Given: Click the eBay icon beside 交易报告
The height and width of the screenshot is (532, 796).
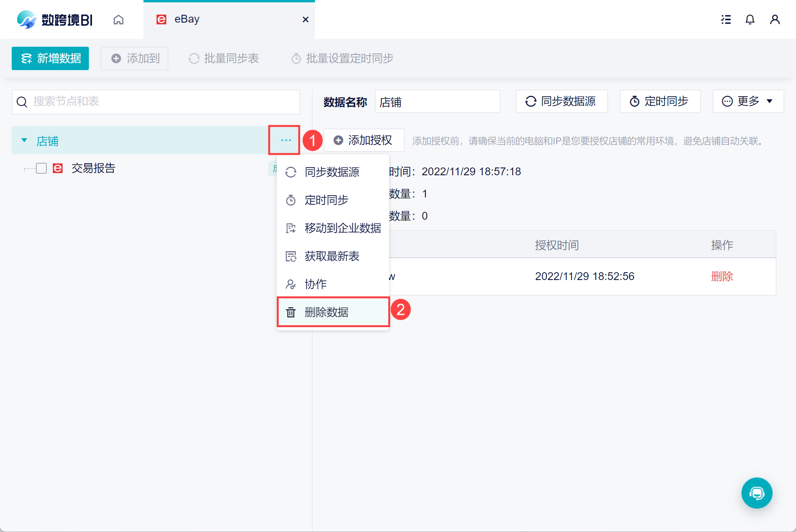Looking at the screenshot, I should point(58,168).
